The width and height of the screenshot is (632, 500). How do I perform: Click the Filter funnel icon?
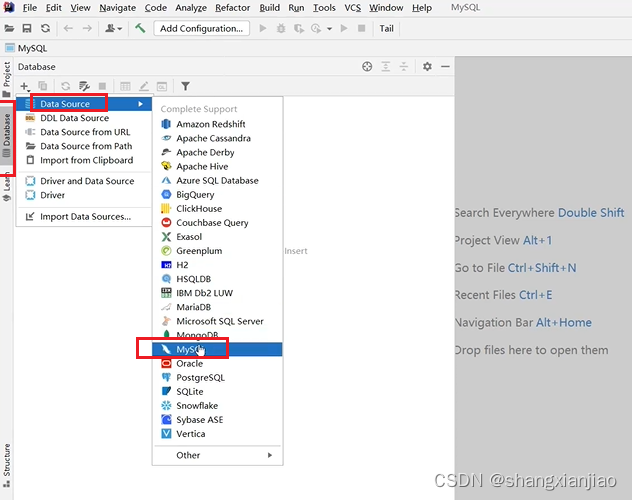(x=185, y=86)
